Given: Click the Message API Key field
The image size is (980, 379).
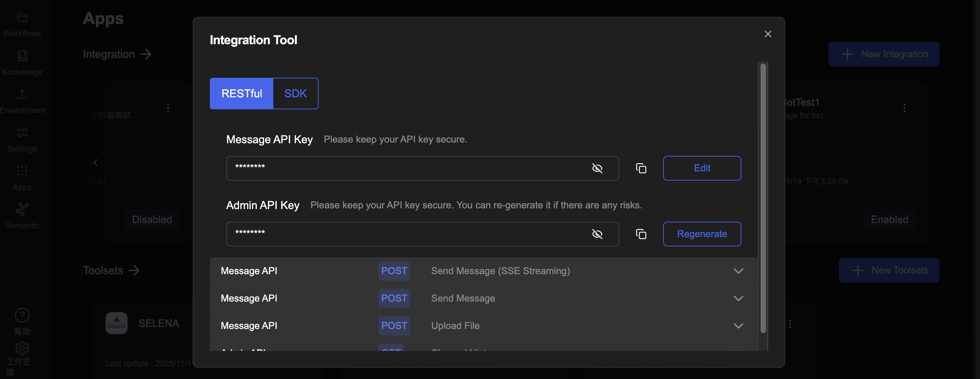Looking at the screenshot, I should pyautogui.click(x=407, y=168).
